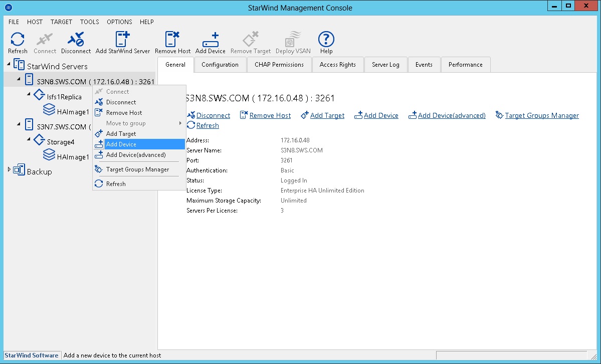Click the Remove Host link in General pane

coord(270,115)
